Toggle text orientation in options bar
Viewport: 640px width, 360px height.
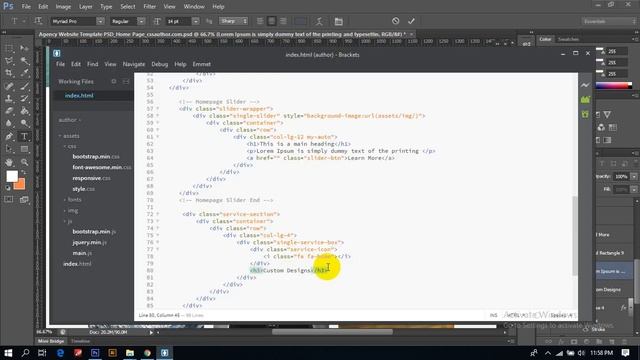[38, 21]
